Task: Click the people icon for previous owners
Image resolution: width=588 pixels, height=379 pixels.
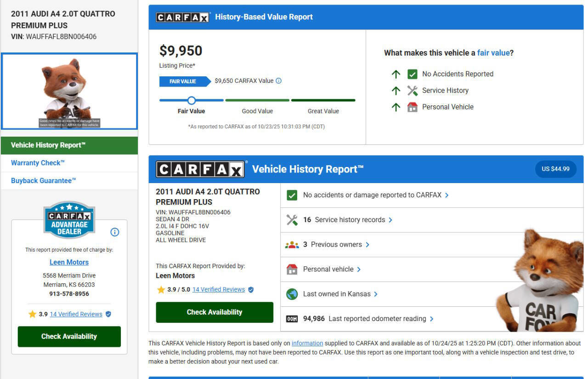Action: (292, 245)
